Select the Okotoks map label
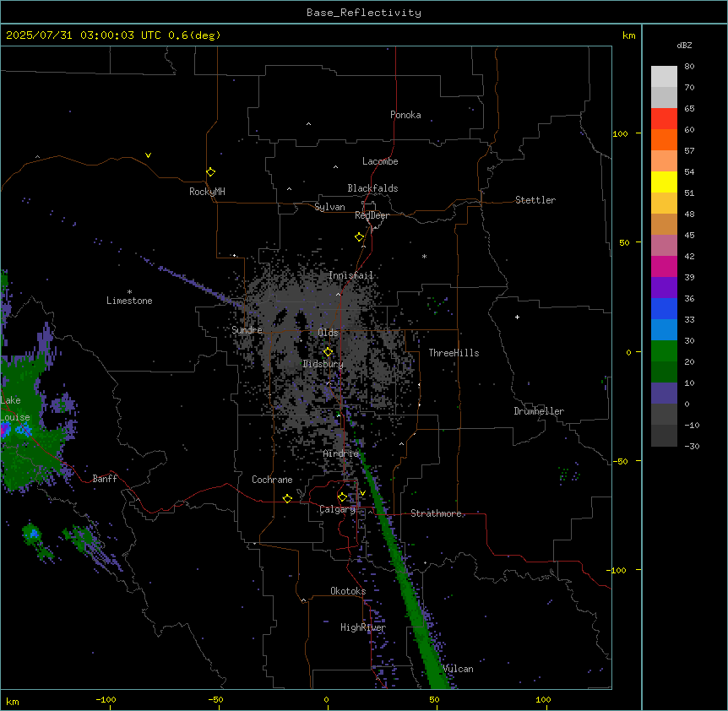 348,591
